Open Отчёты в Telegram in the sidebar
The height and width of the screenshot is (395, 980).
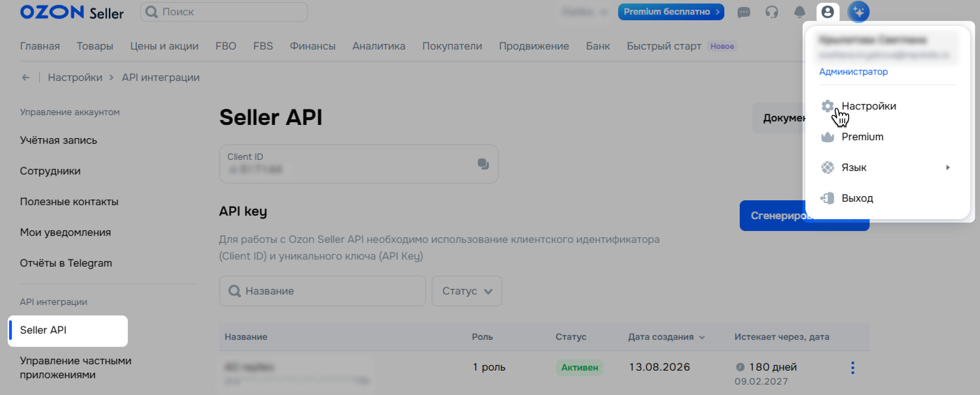click(66, 263)
